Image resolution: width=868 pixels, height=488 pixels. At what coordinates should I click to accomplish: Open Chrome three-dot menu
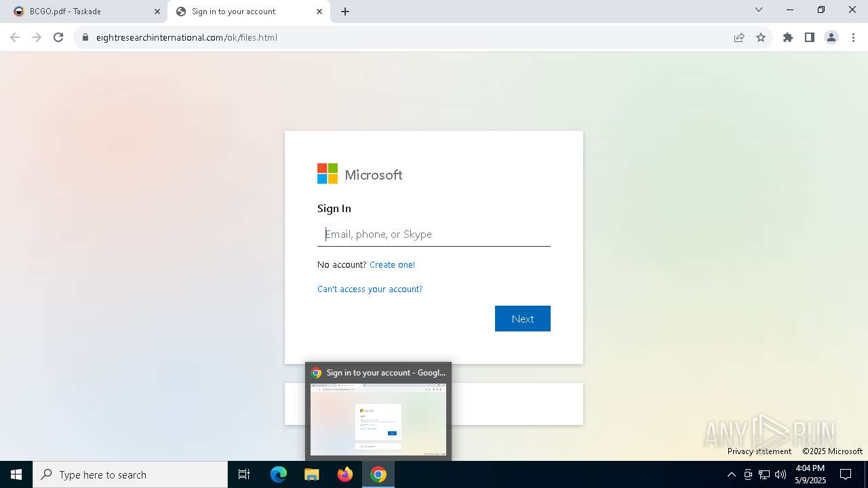pos(853,37)
